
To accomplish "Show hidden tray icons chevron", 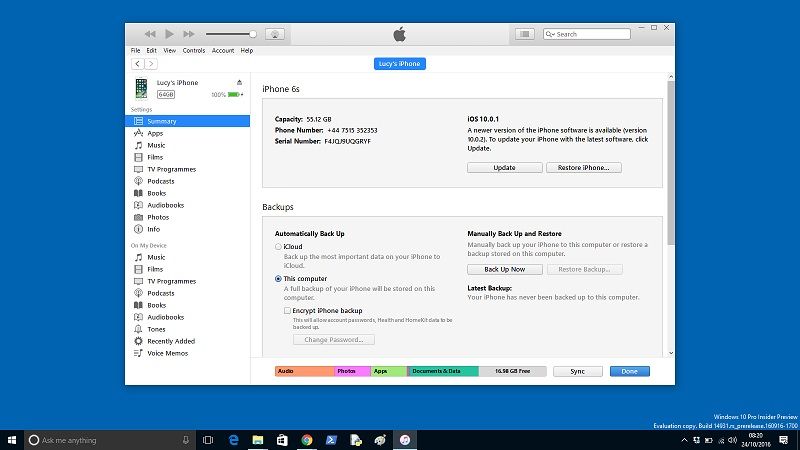I will (684, 440).
